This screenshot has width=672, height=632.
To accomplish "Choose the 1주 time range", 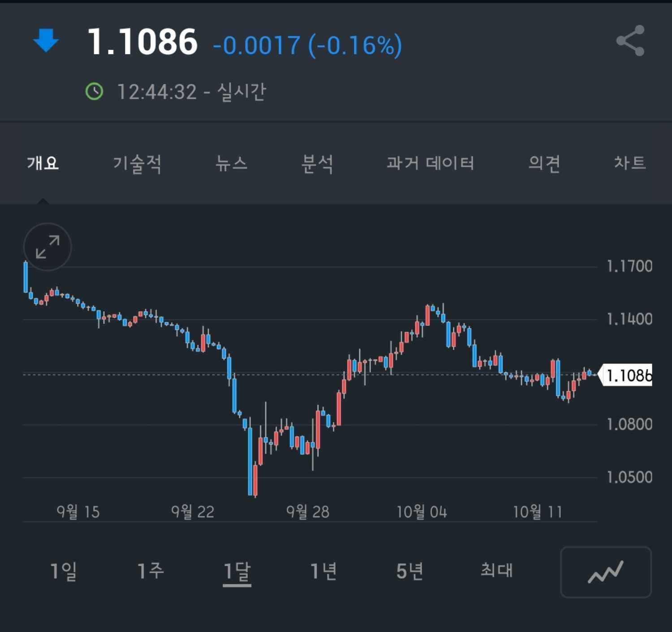I will click(x=151, y=571).
